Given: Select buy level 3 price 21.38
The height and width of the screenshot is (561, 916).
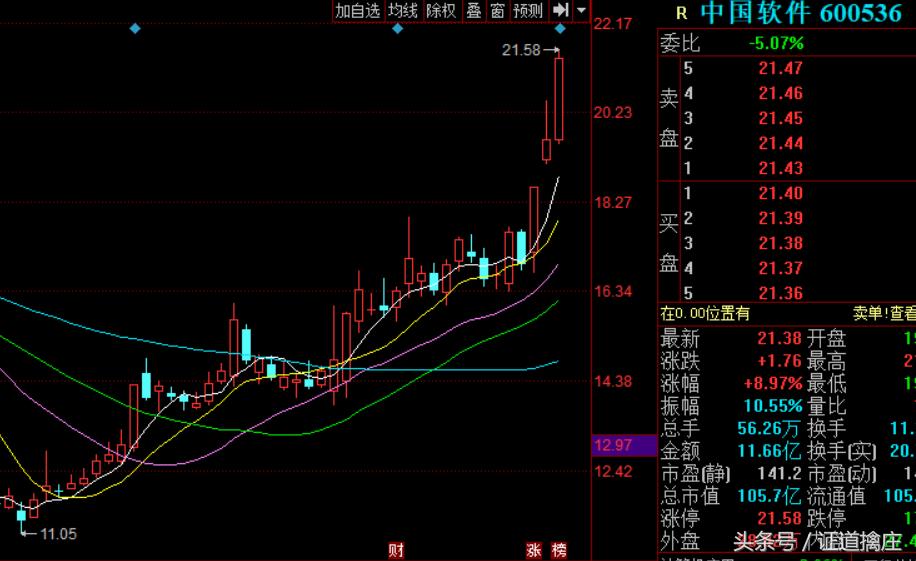Looking at the screenshot, I should coord(781,244).
